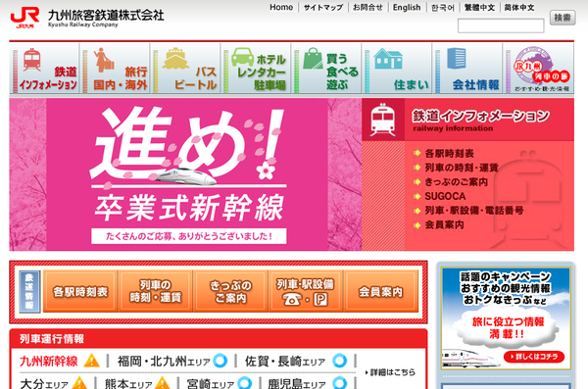Select 九州新幹線 status text
The height and width of the screenshot is (389, 588).
48,362
